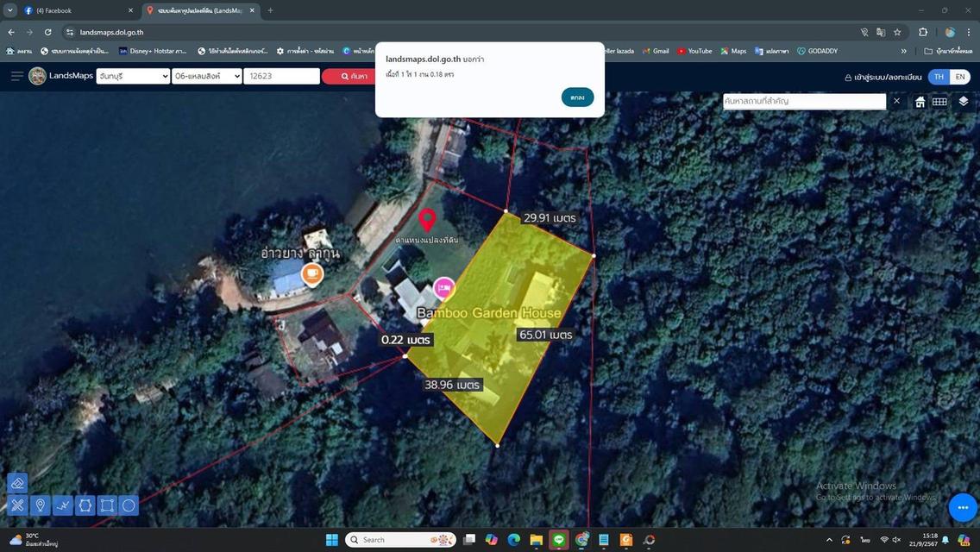The image size is (980, 552).
Task: Click the parcel number field showing 12623
Action: coord(281,76)
